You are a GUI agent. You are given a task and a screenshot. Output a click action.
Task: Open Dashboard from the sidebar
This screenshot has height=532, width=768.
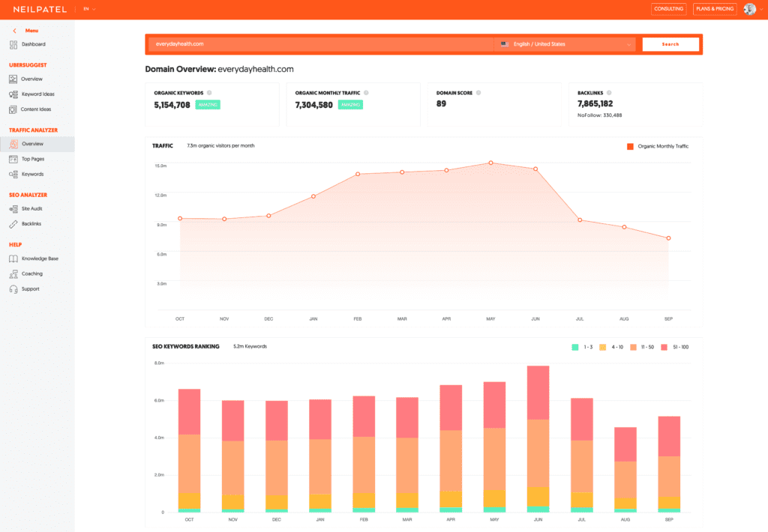coord(33,44)
